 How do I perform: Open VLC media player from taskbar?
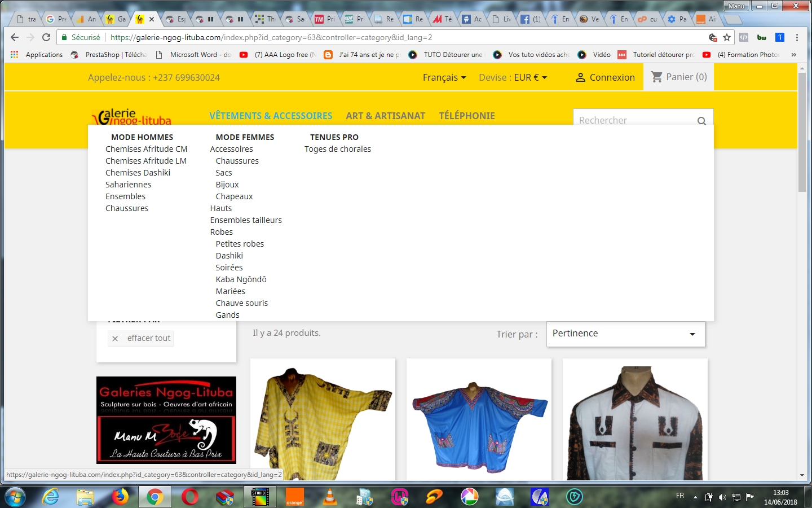point(329,497)
